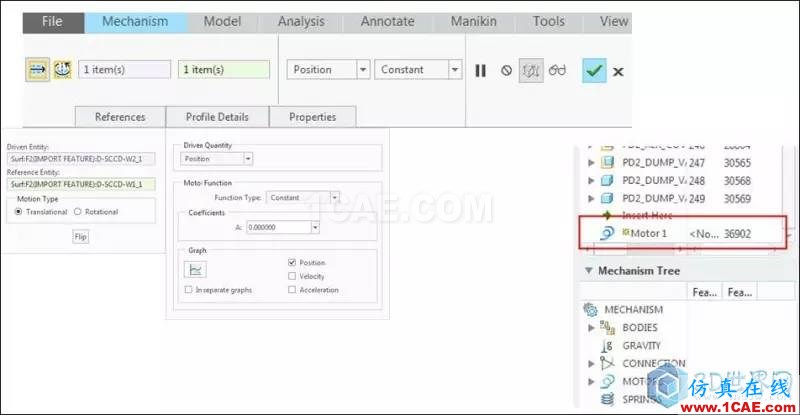
Task: Switch to the Tools ribbon tab
Action: [x=549, y=22]
